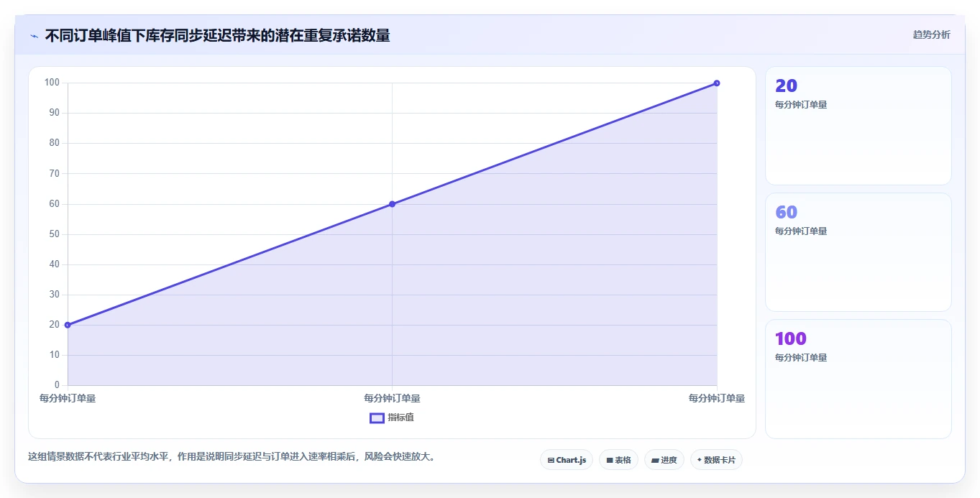Click the y-axis tick label 10
Viewport: 980px width, 498px height.
point(55,355)
